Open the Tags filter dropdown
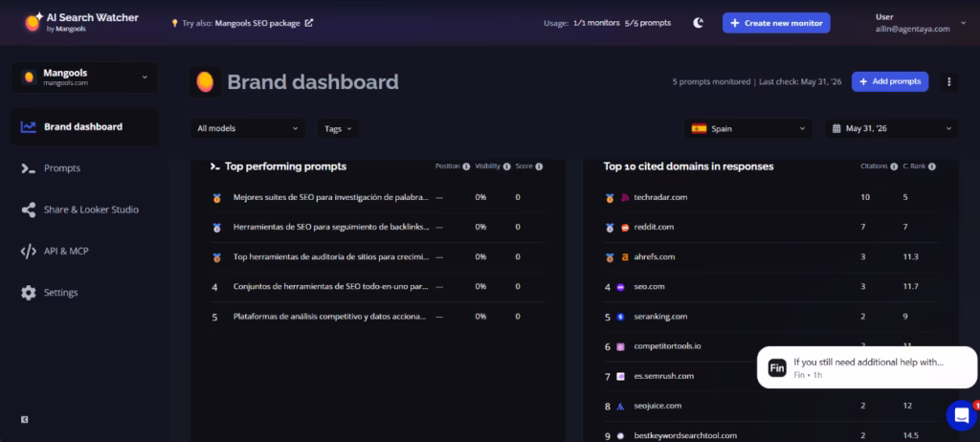The height and width of the screenshot is (442, 980). click(338, 129)
